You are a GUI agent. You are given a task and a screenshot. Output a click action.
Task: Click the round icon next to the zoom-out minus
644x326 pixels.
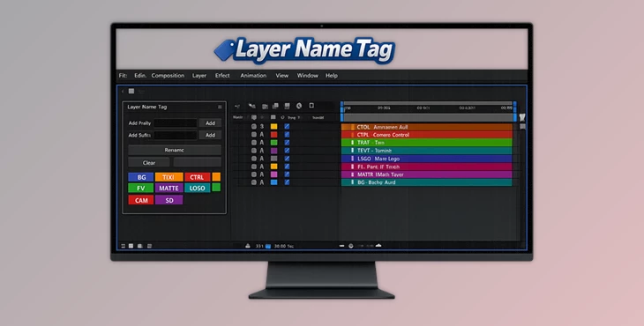(351, 246)
